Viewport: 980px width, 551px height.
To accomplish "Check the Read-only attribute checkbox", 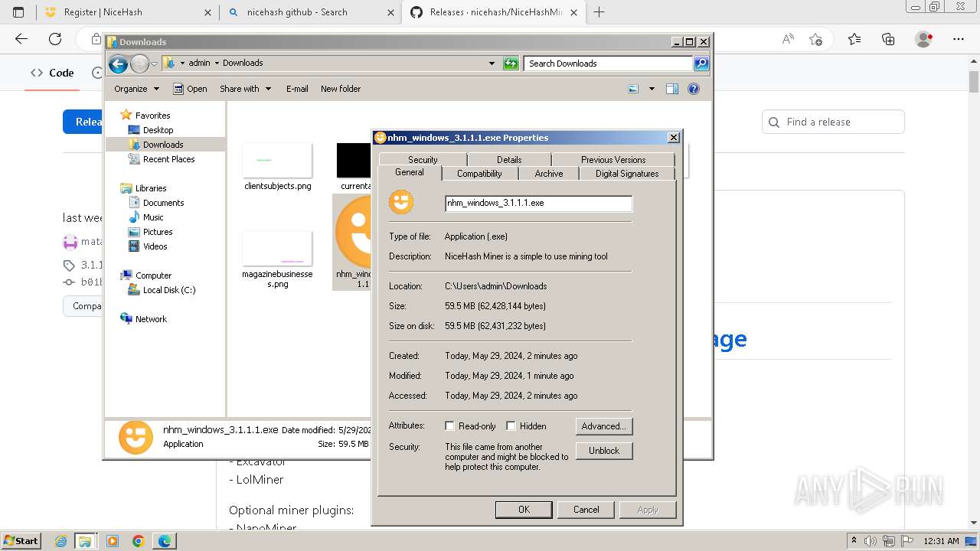I will pos(450,426).
